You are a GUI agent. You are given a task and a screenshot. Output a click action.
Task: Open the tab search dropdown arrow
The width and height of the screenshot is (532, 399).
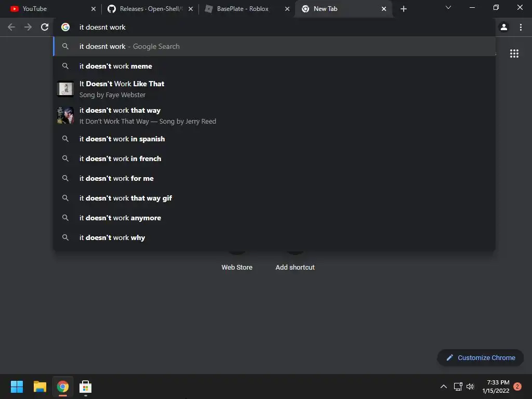point(448,7)
